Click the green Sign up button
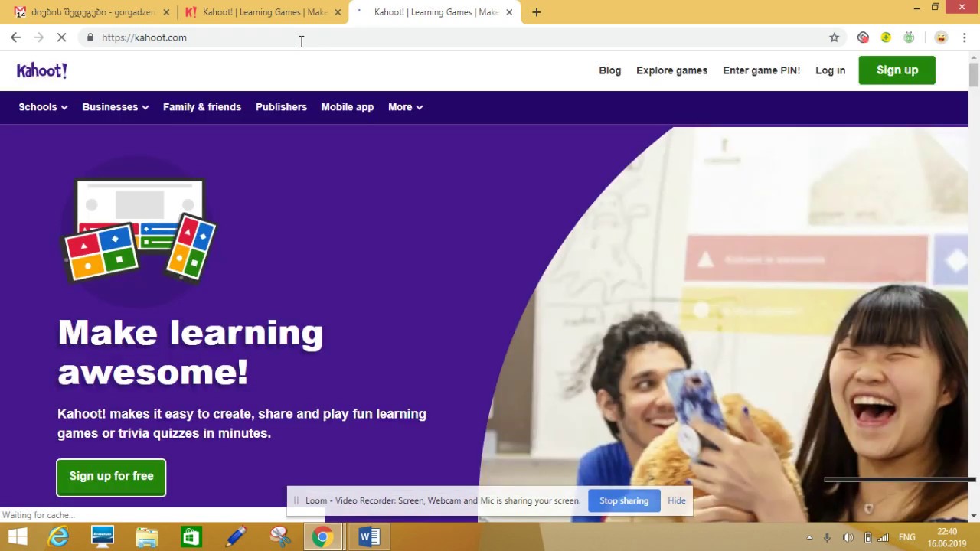Image resolution: width=980 pixels, height=551 pixels. click(x=897, y=70)
